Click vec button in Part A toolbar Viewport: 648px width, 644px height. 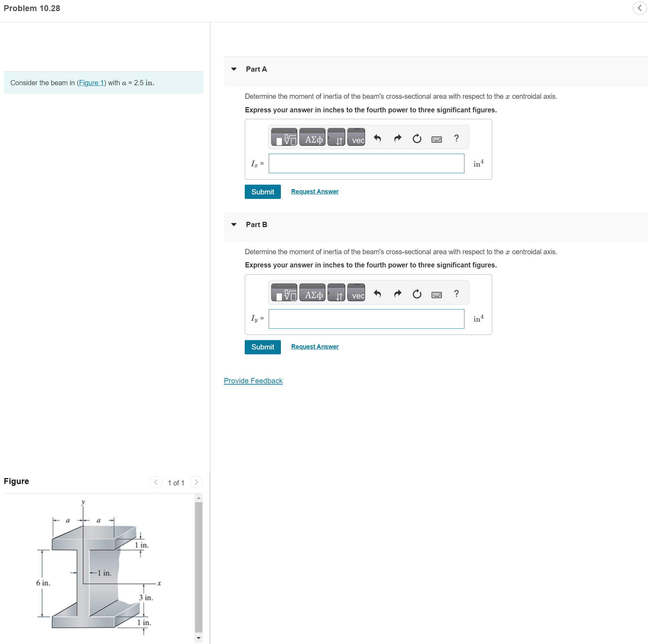[x=356, y=137]
